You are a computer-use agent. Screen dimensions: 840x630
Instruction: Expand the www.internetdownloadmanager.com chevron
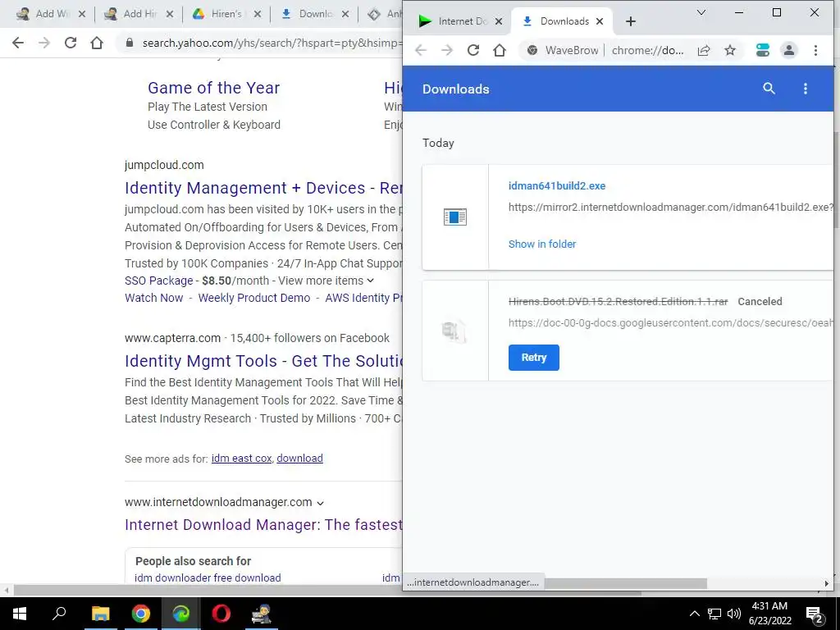coord(320,503)
